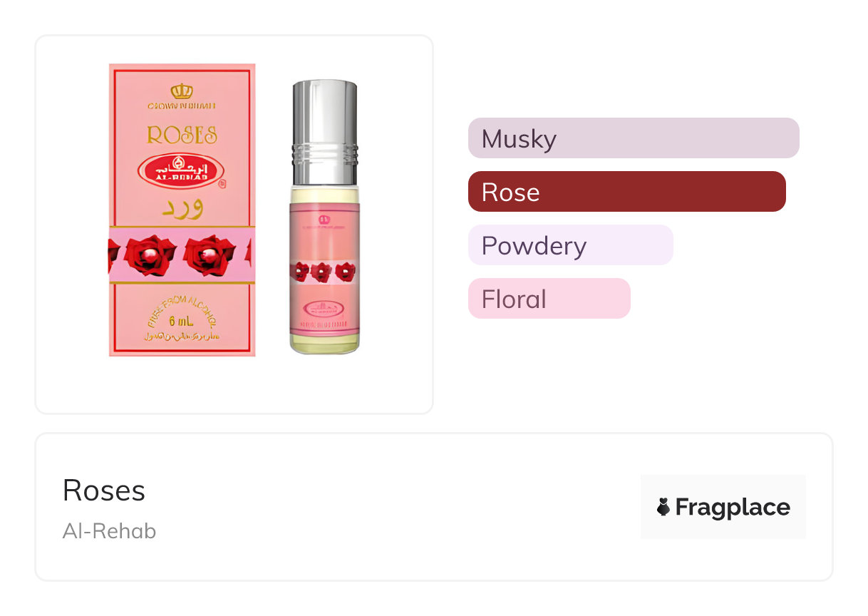
Task: Select the pink Floral accord bar
Action: click(549, 299)
